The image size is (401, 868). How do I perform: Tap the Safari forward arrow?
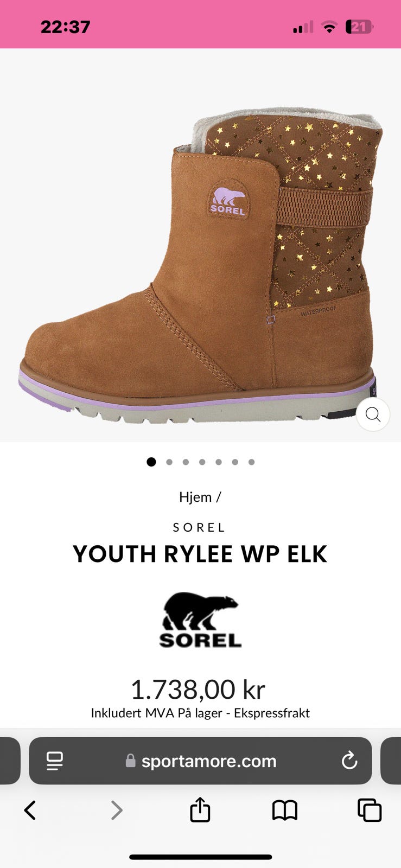(x=116, y=810)
